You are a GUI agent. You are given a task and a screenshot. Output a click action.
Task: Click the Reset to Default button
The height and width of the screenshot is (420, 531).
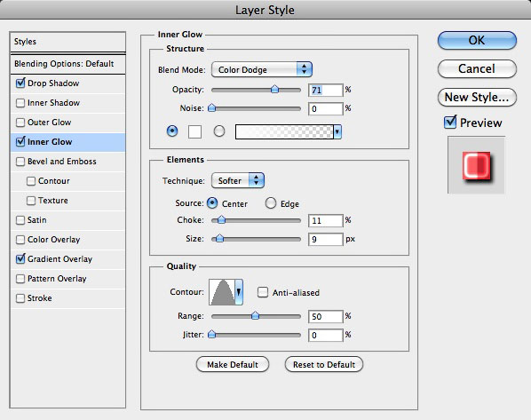click(x=324, y=364)
